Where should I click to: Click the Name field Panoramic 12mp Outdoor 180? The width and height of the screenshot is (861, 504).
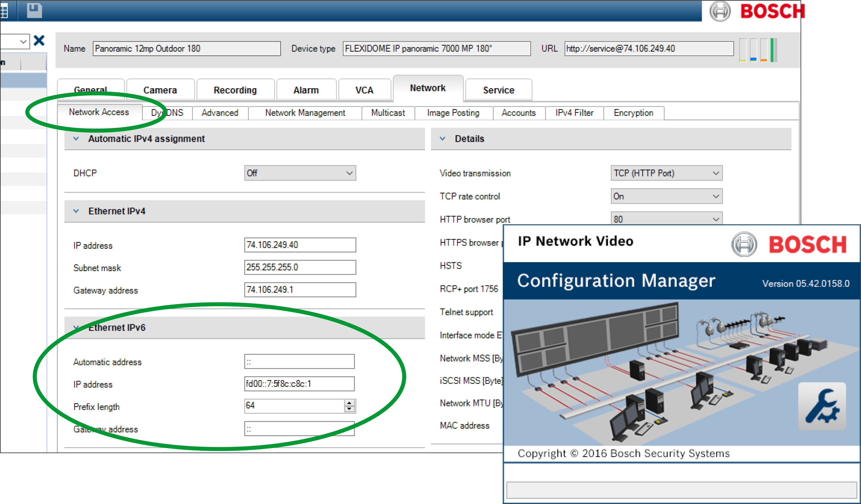tap(187, 48)
